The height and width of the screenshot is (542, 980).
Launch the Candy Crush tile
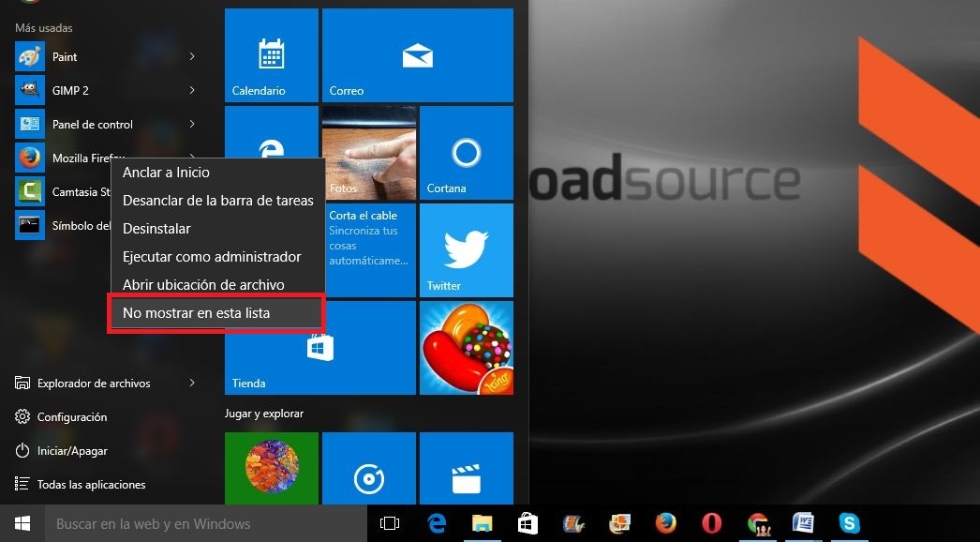pos(467,348)
